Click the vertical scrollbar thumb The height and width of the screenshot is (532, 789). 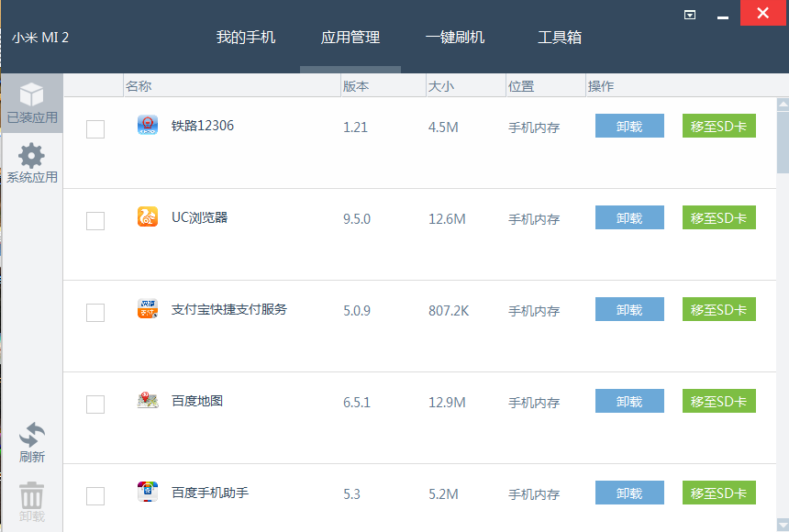click(x=783, y=139)
